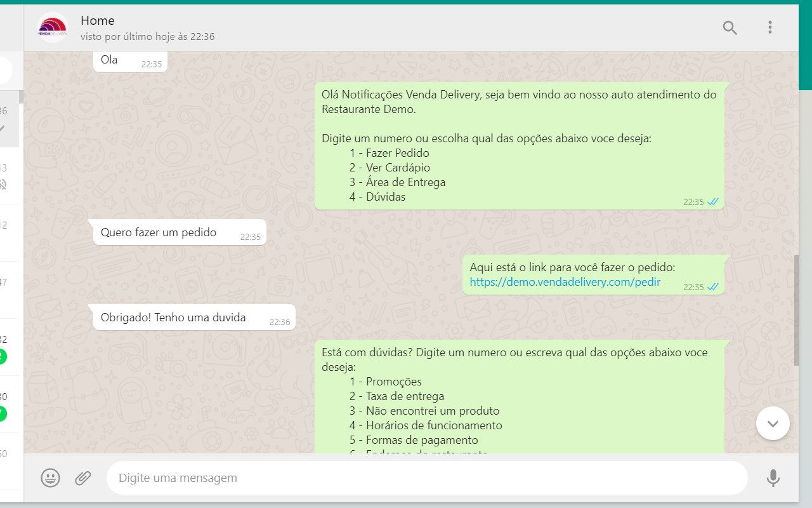Jump to latest messages with the down-arrow button

point(773,424)
